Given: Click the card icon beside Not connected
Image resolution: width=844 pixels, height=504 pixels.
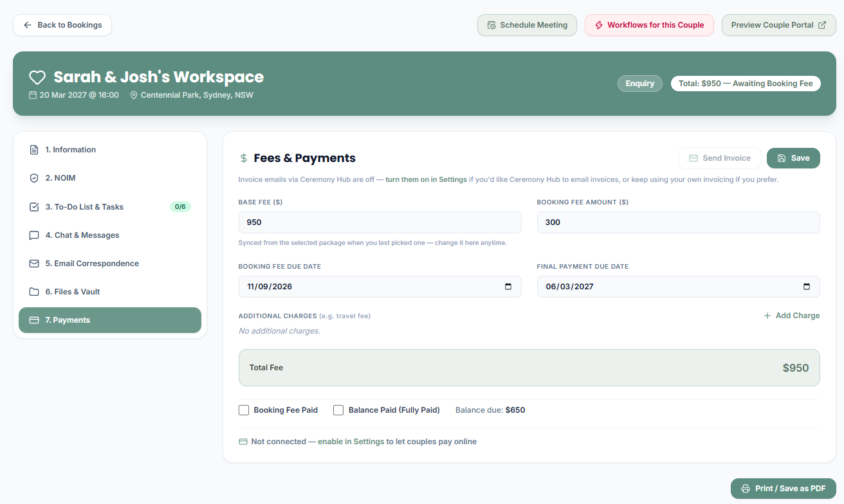Looking at the screenshot, I should [x=243, y=442].
